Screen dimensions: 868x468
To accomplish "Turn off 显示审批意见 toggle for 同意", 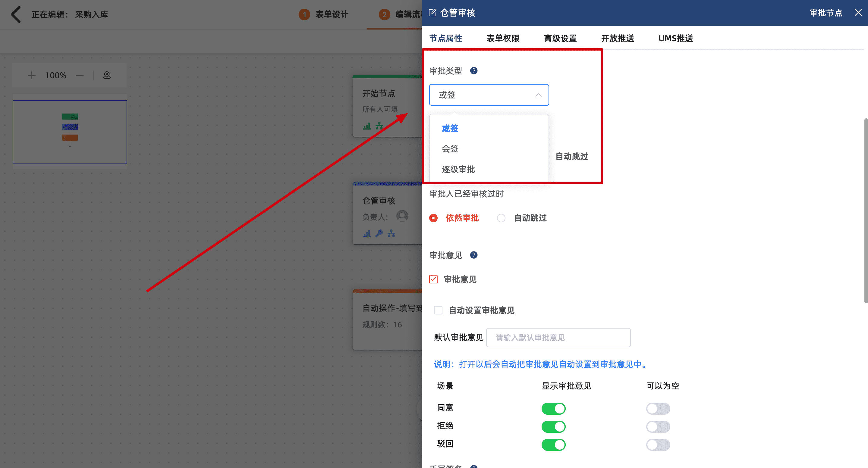I will (x=553, y=408).
